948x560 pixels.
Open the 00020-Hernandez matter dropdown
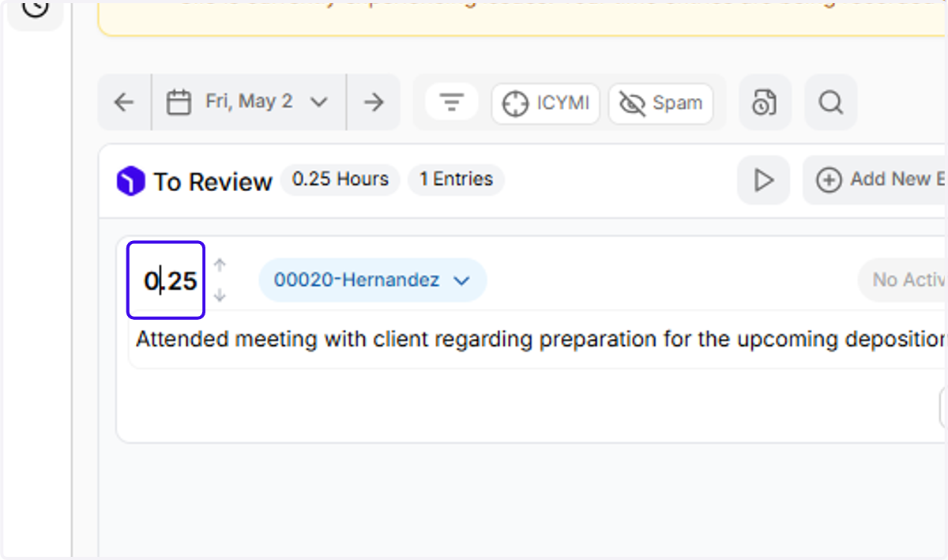(373, 280)
